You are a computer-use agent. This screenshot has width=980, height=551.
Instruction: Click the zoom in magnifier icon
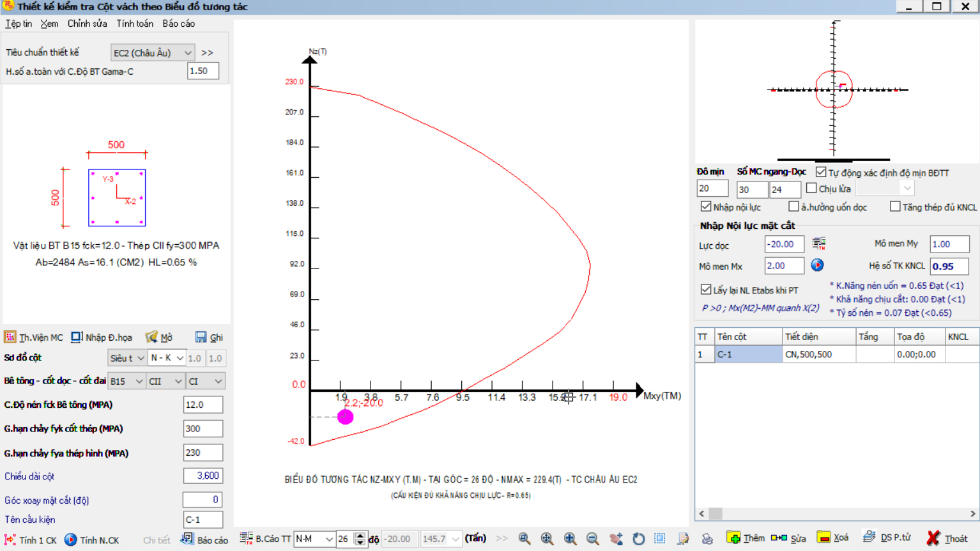point(570,539)
